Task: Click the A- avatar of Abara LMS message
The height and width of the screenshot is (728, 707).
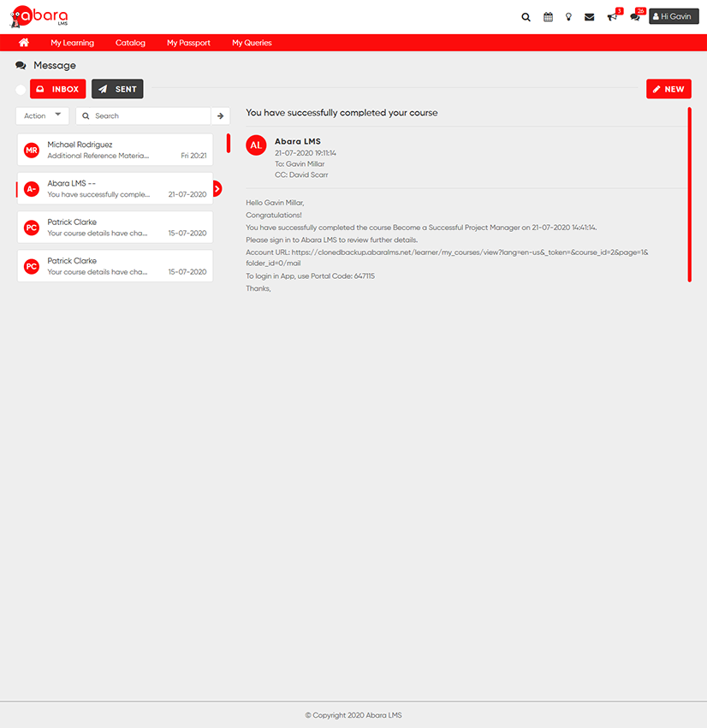Action: click(x=32, y=188)
